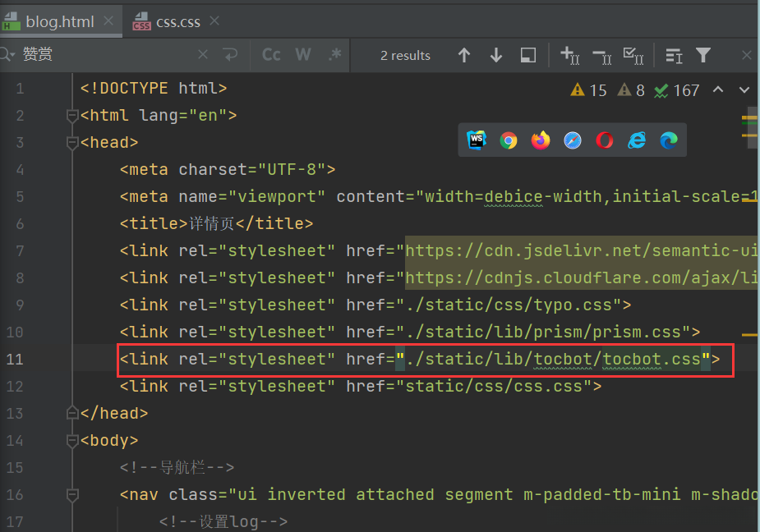
Task: Click the 8 weak warnings indicator
Action: (x=630, y=90)
